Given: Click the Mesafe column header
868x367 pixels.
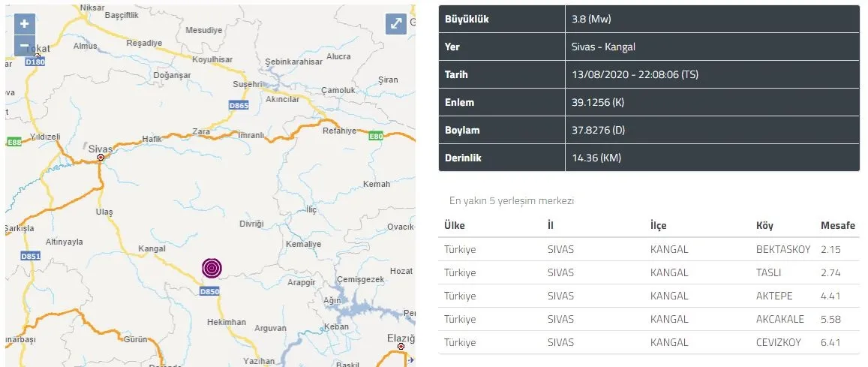Looking at the screenshot, I should pyautogui.click(x=837, y=226).
